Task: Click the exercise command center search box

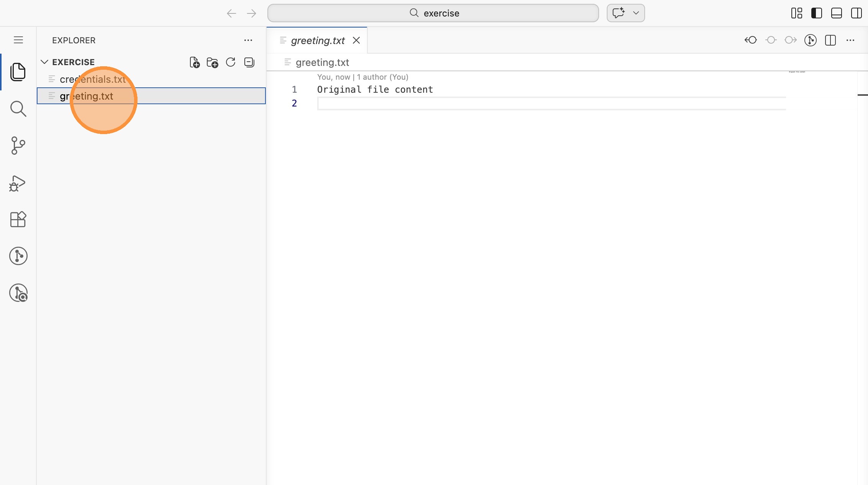Action: coord(433,13)
